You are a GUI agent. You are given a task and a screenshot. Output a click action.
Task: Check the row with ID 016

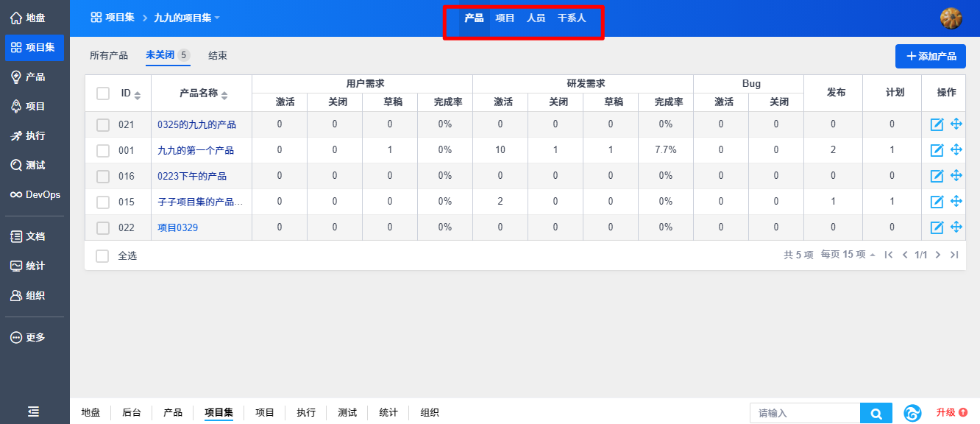[103, 177]
